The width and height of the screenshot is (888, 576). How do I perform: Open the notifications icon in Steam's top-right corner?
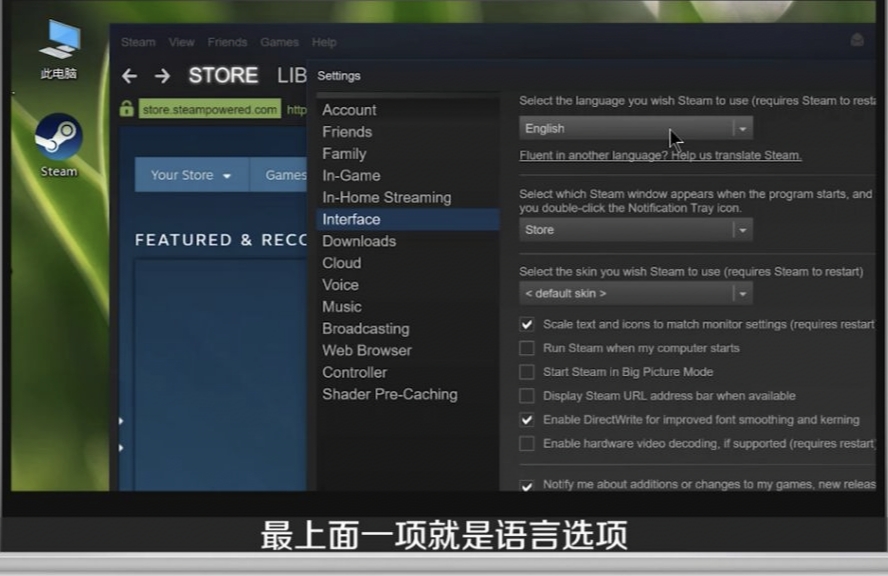point(857,40)
